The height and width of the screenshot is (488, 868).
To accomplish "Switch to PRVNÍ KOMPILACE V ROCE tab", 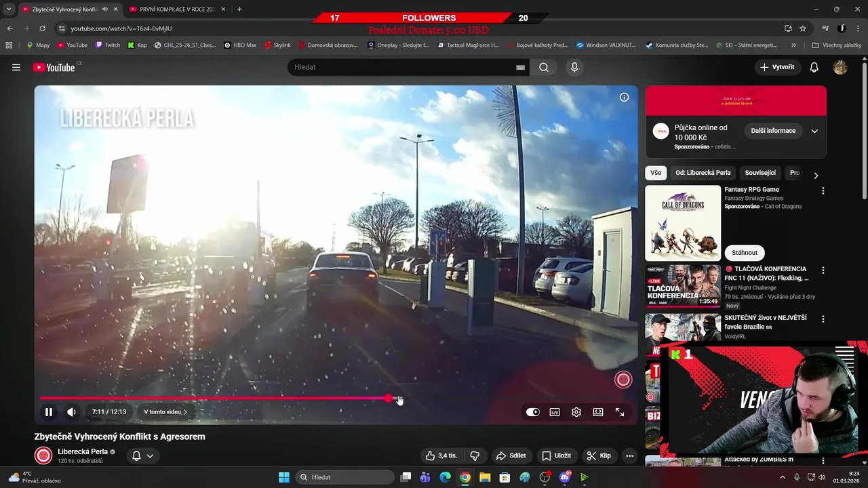I will 177,9.
